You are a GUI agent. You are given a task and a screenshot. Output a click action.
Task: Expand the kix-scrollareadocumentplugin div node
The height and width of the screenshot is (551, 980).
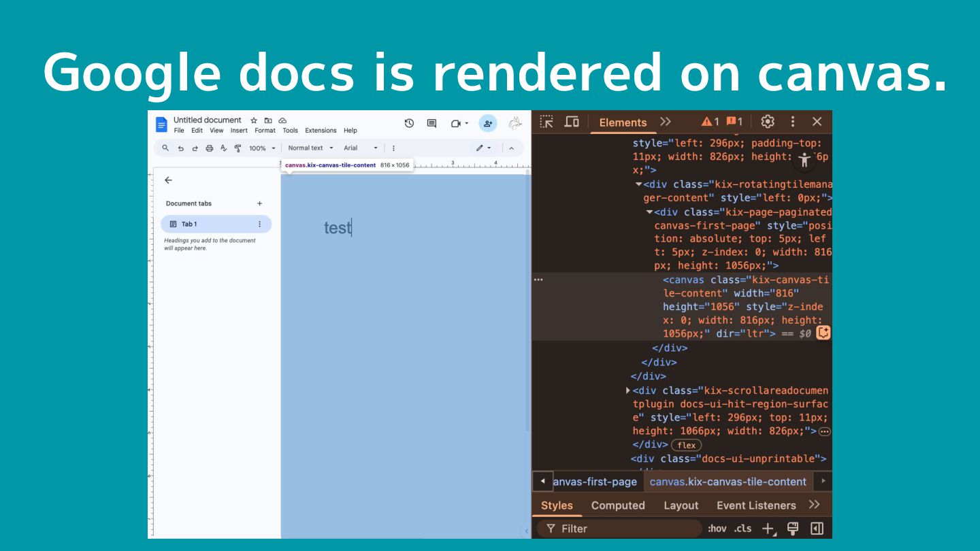click(x=628, y=390)
